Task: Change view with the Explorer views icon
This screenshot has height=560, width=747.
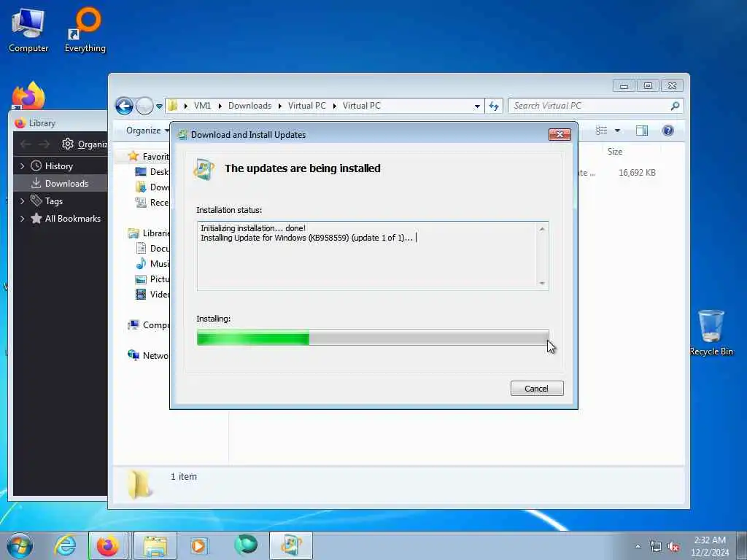Action: (602, 131)
